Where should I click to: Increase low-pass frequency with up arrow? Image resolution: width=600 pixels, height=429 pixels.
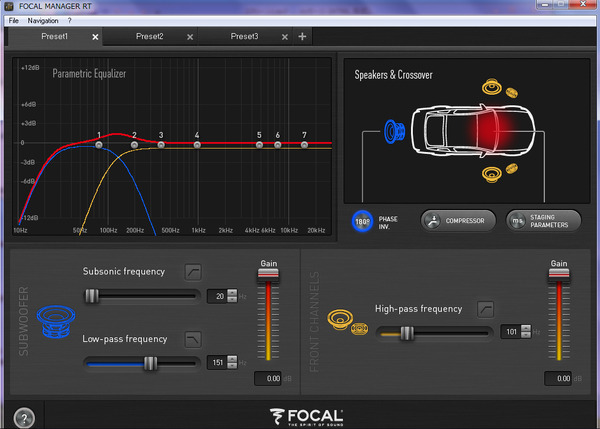[232, 359]
